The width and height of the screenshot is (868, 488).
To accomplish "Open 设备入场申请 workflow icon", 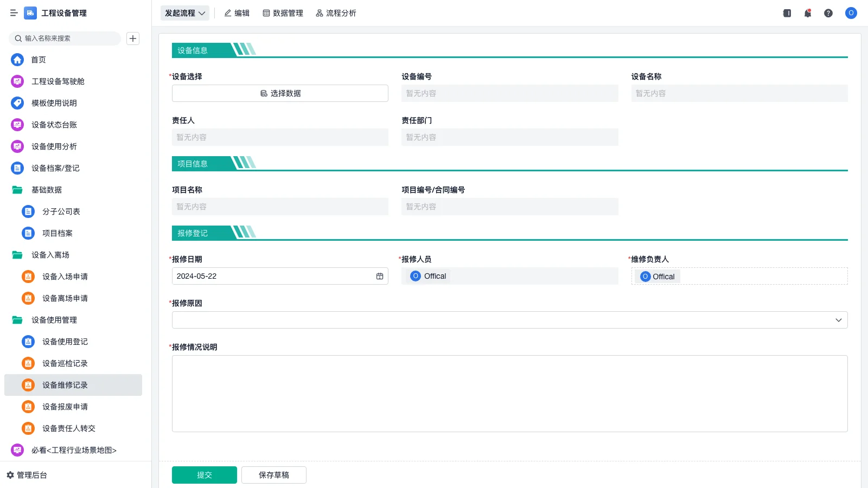I will pos(28,277).
